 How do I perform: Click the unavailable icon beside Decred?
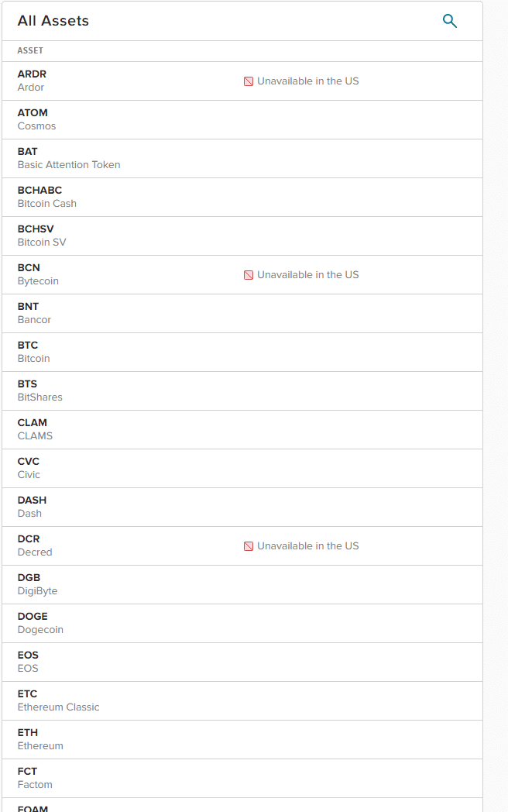pos(249,546)
